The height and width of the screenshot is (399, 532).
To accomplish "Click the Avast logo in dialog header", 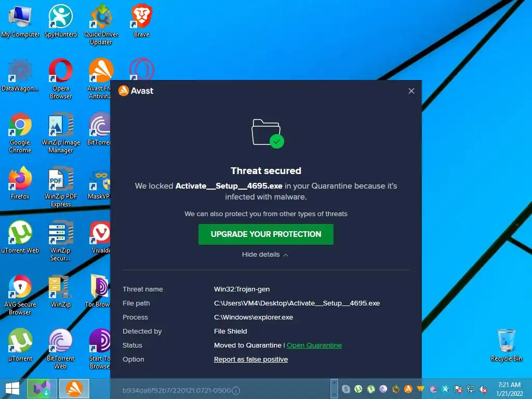I will [x=136, y=90].
